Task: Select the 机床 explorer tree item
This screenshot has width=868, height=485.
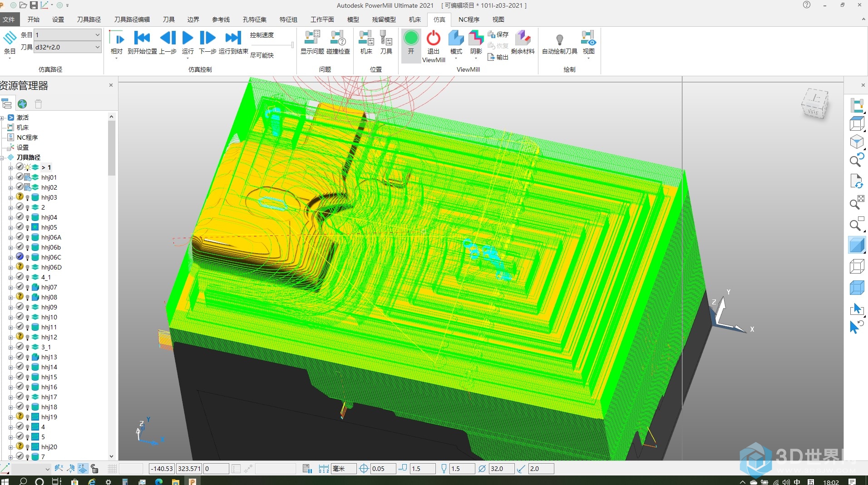Action: [23, 127]
